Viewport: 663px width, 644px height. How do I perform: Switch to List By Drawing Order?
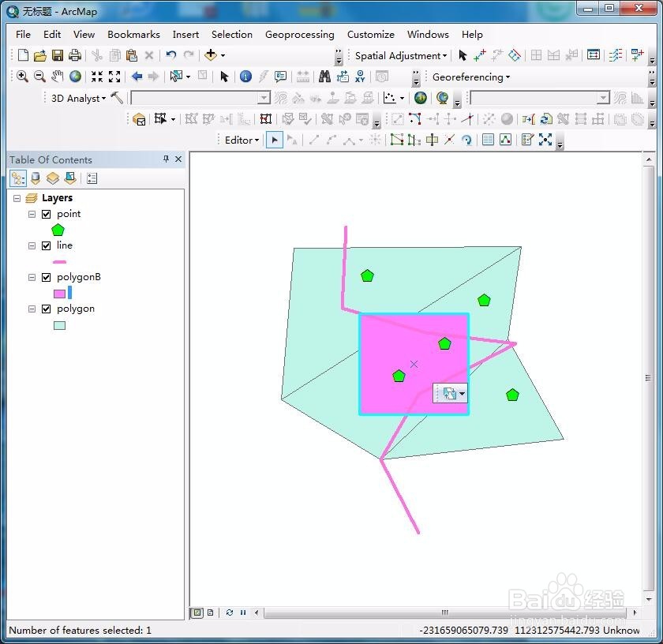click(x=17, y=178)
